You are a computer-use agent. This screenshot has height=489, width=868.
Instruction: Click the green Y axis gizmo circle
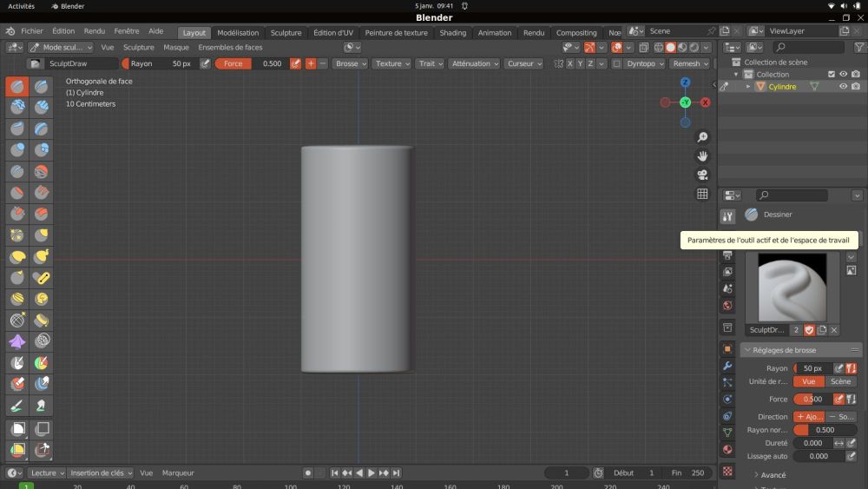(686, 102)
